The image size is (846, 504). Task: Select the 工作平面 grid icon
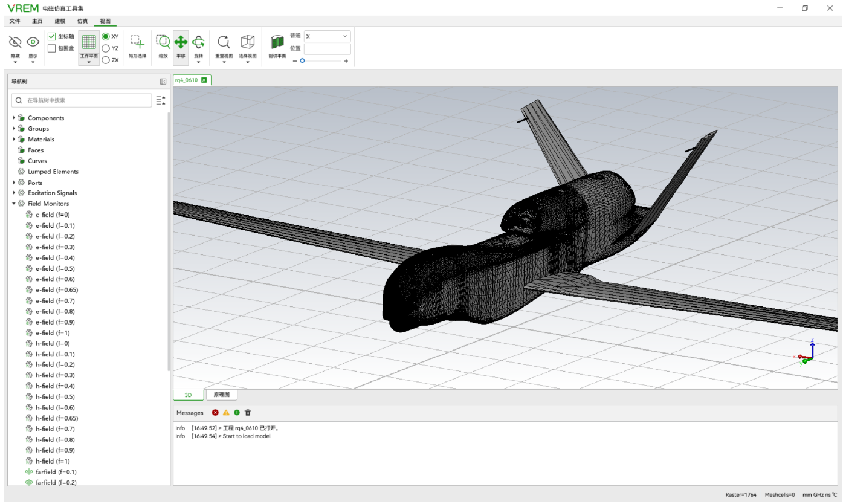(x=89, y=42)
